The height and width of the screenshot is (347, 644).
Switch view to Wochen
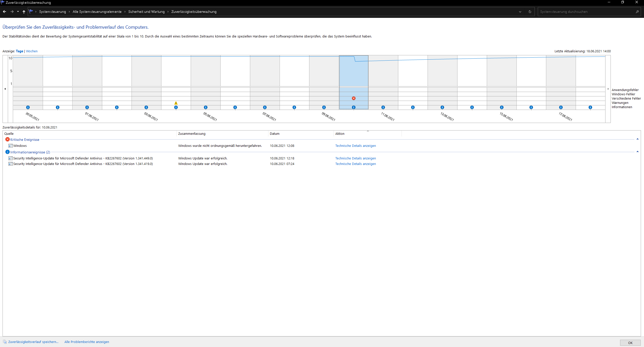click(x=32, y=51)
